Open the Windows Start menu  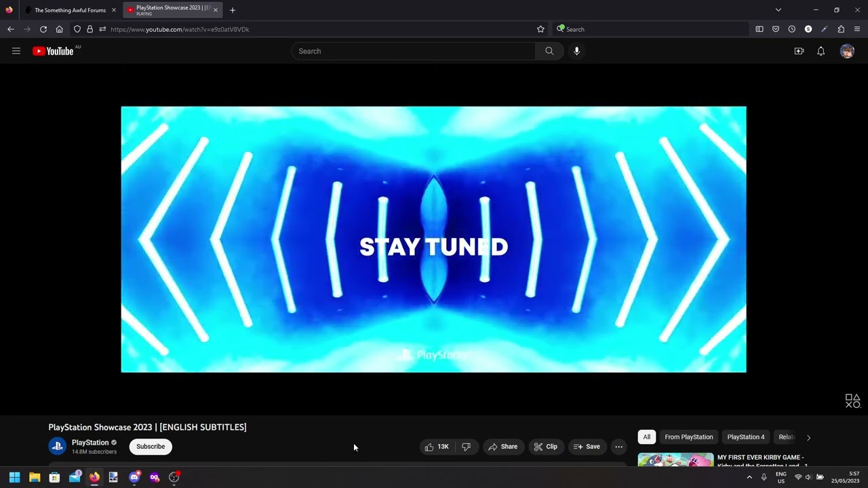tap(14, 477)
